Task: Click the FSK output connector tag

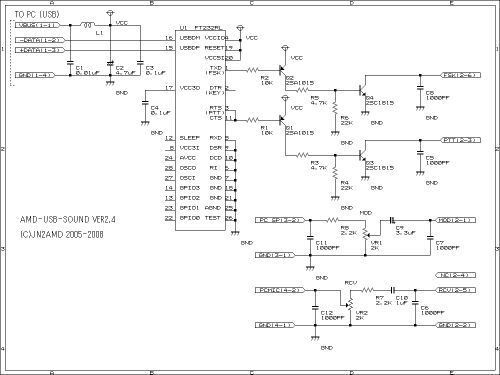Action: click(x=460, y=75)
